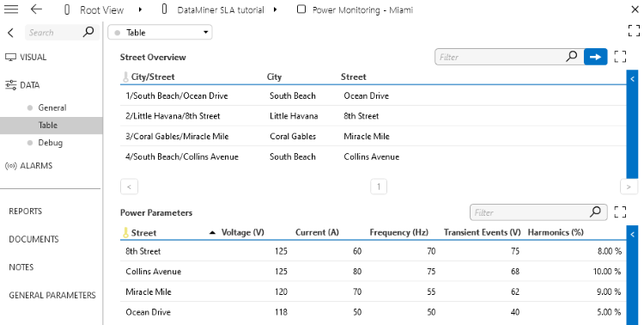
Task: Open the DATA section
Action: 29,85
